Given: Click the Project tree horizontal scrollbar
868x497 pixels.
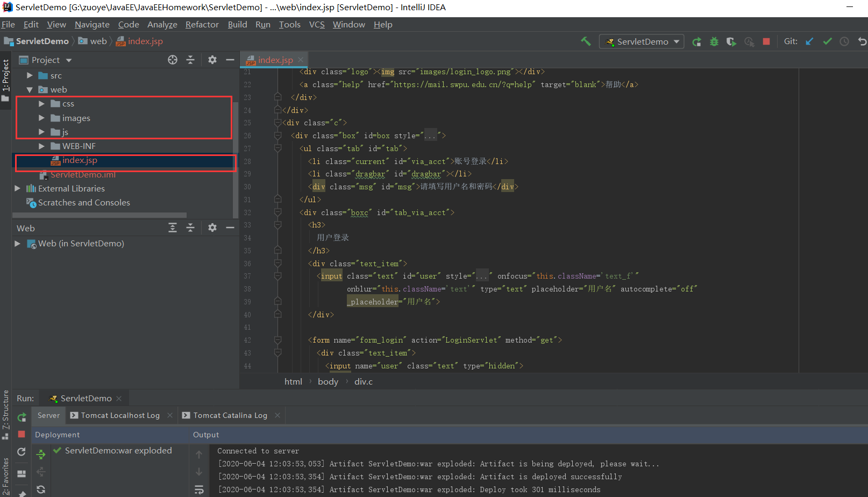Looking at the screenshot, I should click(99, 215).
